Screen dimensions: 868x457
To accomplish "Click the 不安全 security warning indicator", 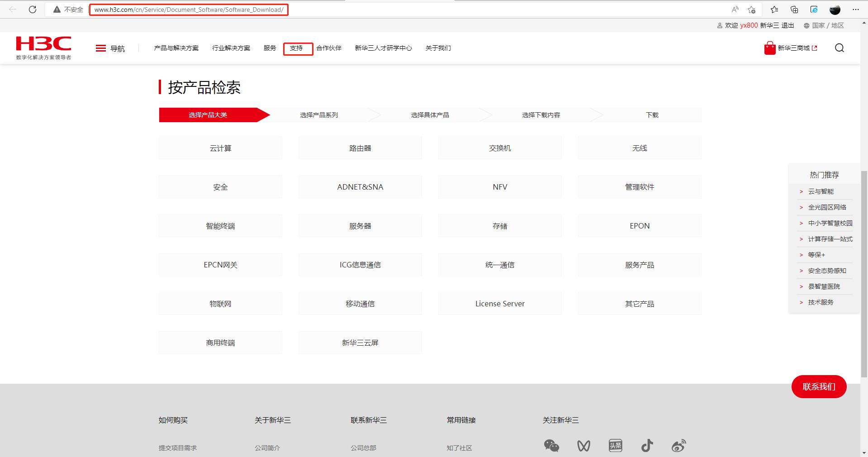I will point(68,10).
